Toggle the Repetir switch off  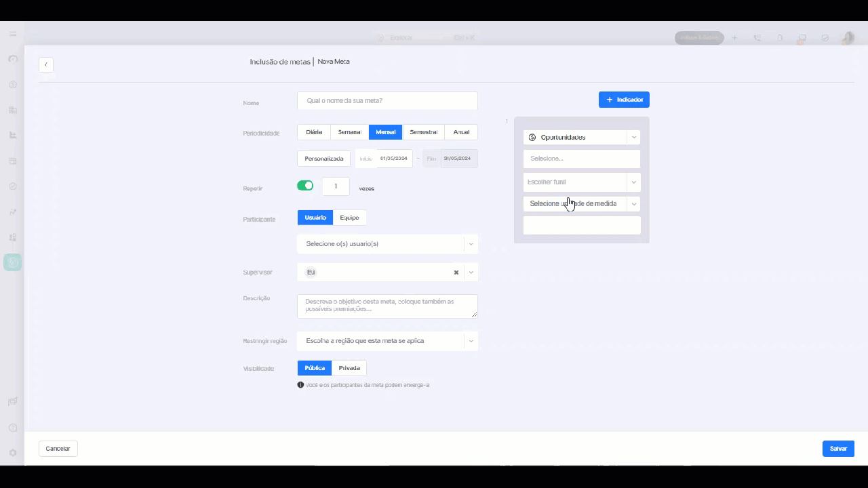(x=305, y=186)
